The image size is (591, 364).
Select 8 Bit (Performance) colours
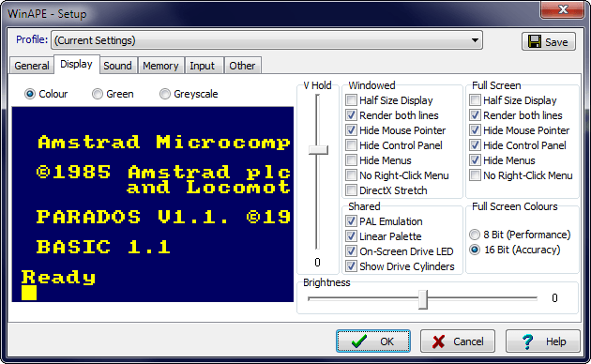[475, 235]
